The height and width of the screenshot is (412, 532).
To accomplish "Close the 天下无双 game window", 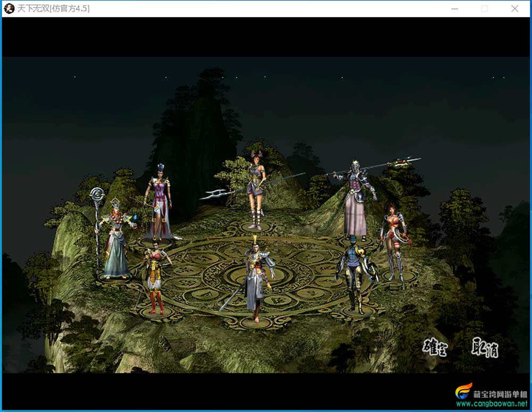I will tap(514, 9).
